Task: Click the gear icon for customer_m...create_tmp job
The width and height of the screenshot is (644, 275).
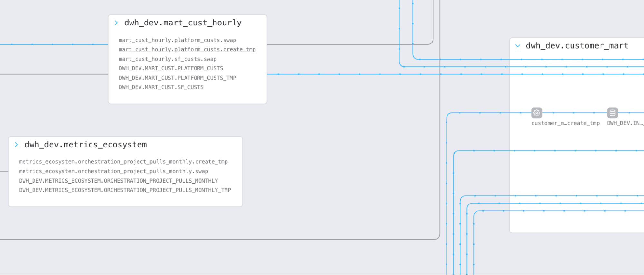Action: pos(536,113)
